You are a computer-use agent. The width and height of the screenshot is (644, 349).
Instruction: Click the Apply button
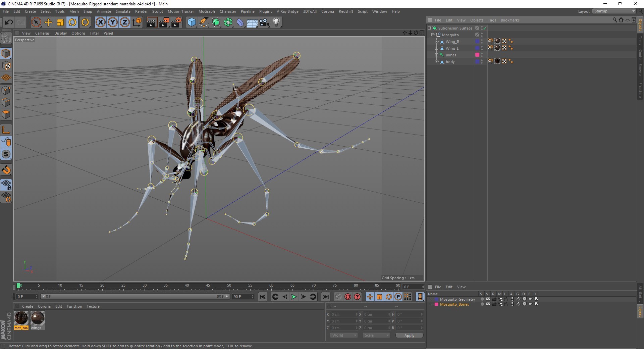click(409, 336)
